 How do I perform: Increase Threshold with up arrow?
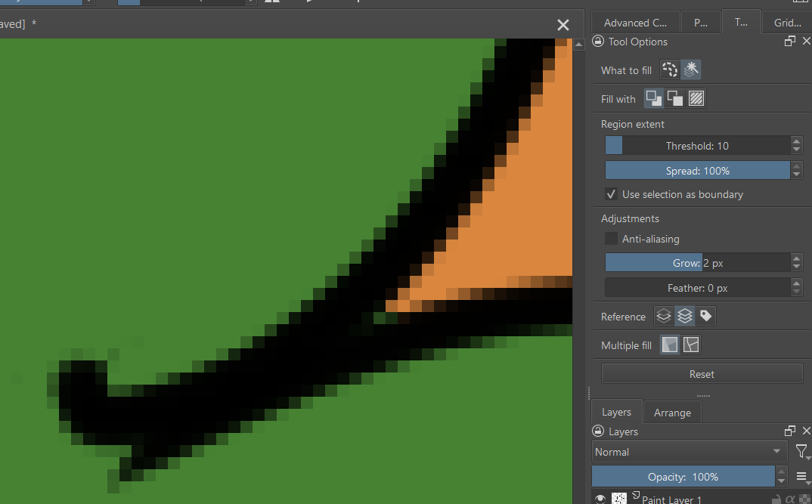[x=796, y=141]
